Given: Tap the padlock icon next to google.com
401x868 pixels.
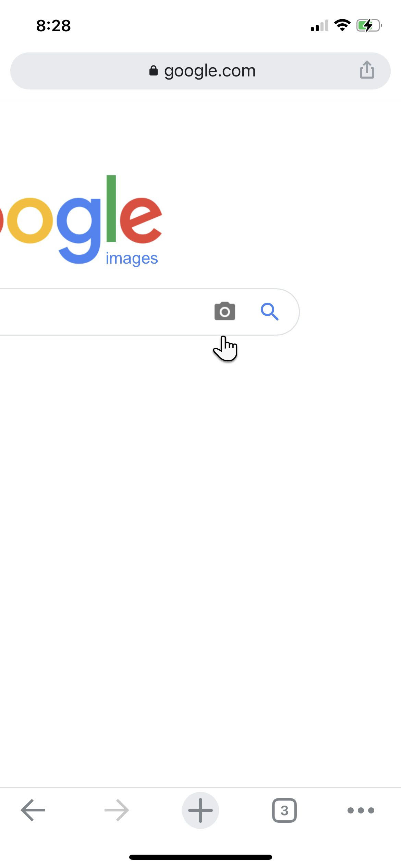Looking at the screenshot, I should click(x=154, y=70).
